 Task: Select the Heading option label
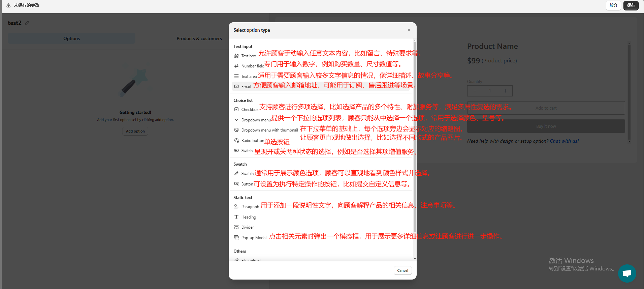click(x=249, y=217)
